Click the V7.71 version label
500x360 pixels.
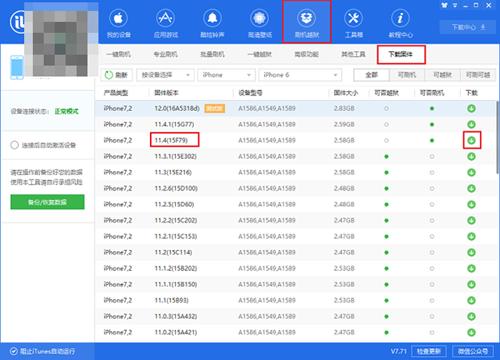(399, 351)
